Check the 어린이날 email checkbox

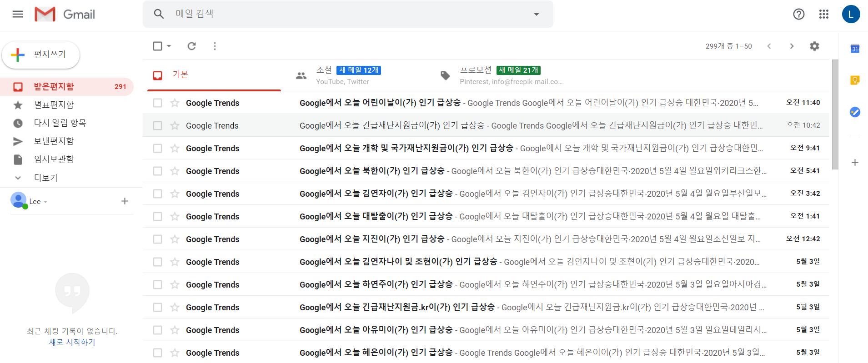[x=158, y=103]
